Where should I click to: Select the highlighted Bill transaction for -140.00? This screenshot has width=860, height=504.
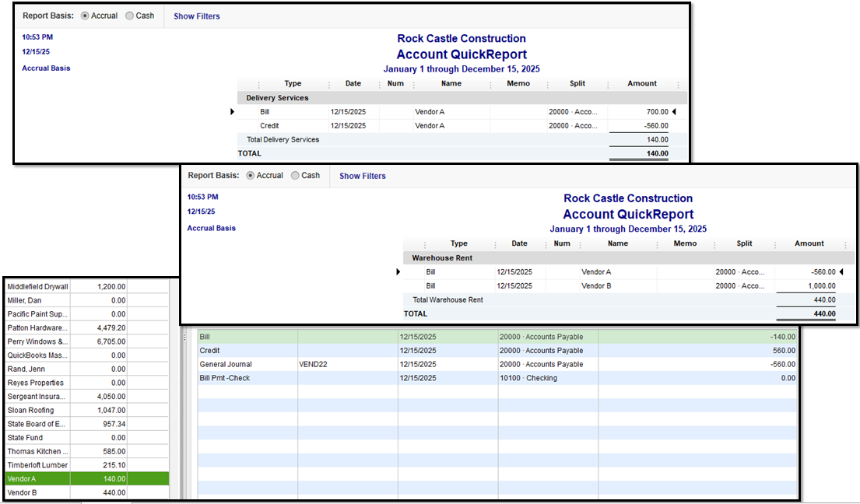tap(497, 337)
